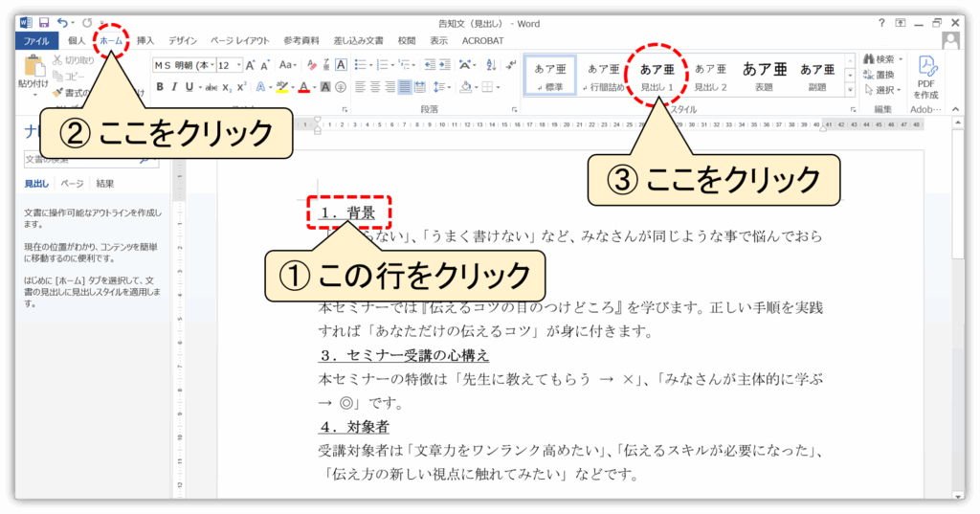
Task: Switch to the デザイン tab
Action: pyautogui.click(x=183, y=40)
